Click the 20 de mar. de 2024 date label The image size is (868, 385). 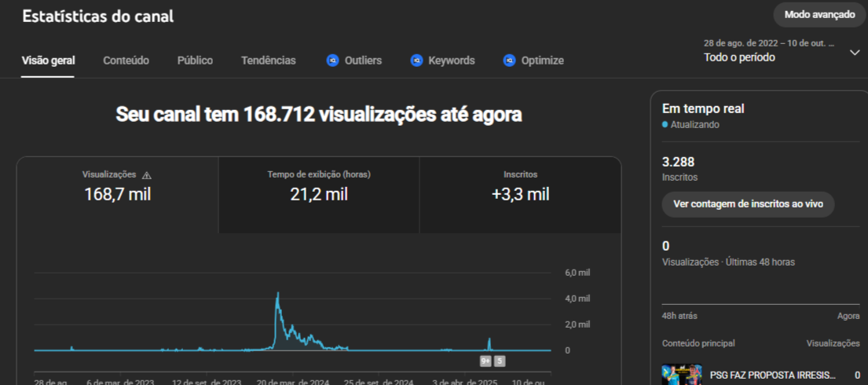click(x=293, y=382)
